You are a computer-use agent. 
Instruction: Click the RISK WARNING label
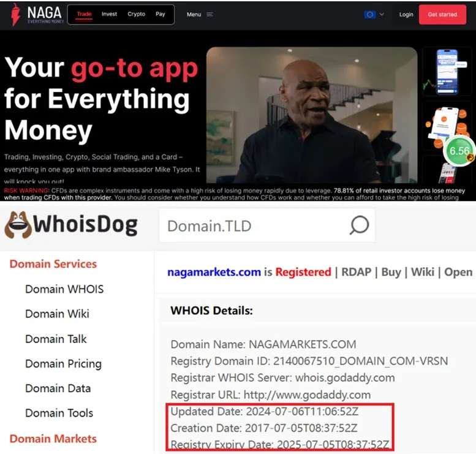coord(26,191)
